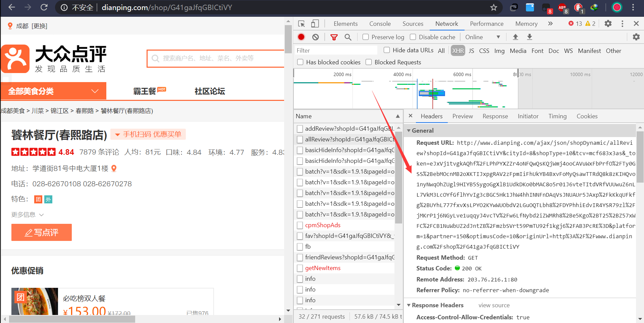Image resolution: width=644 pixels, height=323 pixels.
Task: Enable Preserve log checkbox
Action: [x=366, y=37]
